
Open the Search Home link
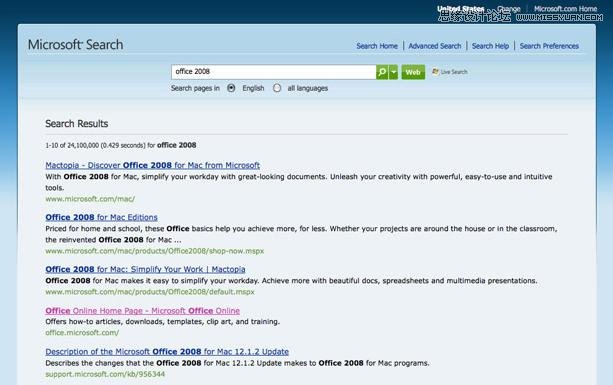click(377, 46)
